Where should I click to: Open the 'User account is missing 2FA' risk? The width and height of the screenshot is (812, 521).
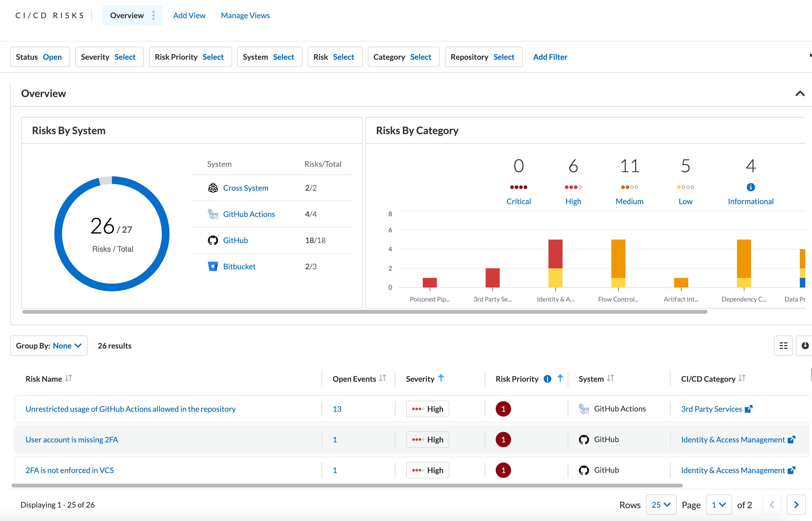pyautogui.click(x=72, y=440)
